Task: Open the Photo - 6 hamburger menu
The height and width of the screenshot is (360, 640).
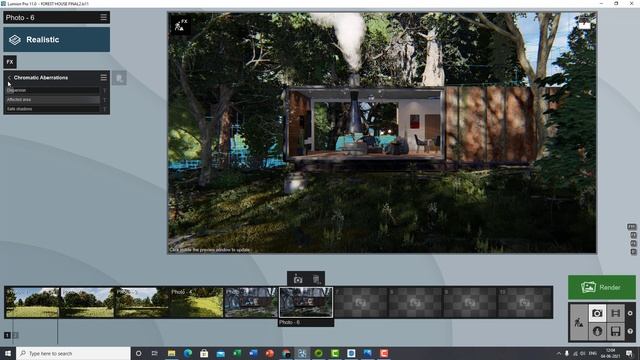Action: (x=103, y=17)
